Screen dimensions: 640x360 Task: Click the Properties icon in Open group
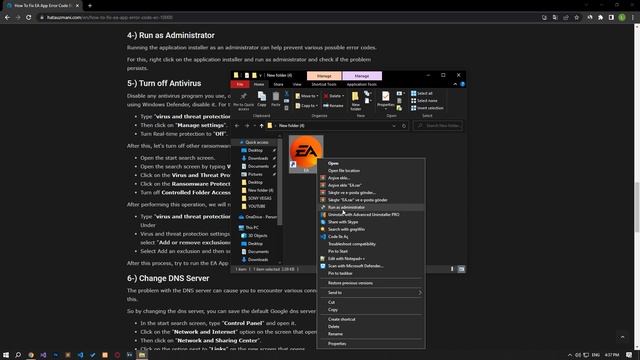tap(385, 97)
